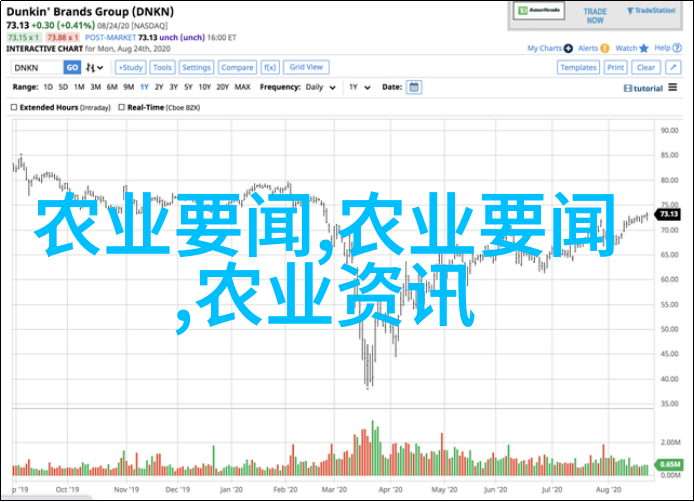
Task: Click the 2.00M volume axis label
Action: pos(670,442)
